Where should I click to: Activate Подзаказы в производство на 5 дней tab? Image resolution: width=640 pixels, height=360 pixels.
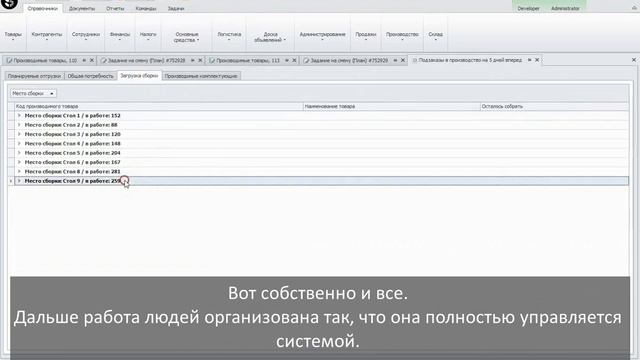[x=470, y=60]
